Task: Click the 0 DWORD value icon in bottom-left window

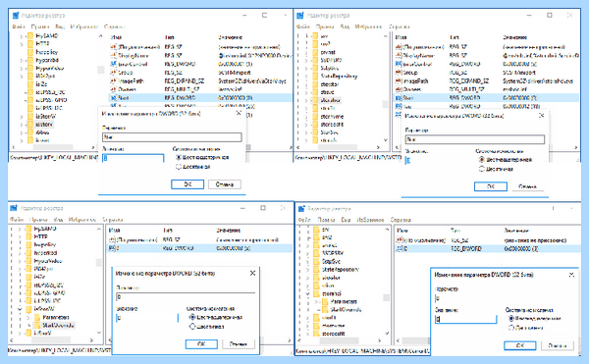Action: coord(112,248)
